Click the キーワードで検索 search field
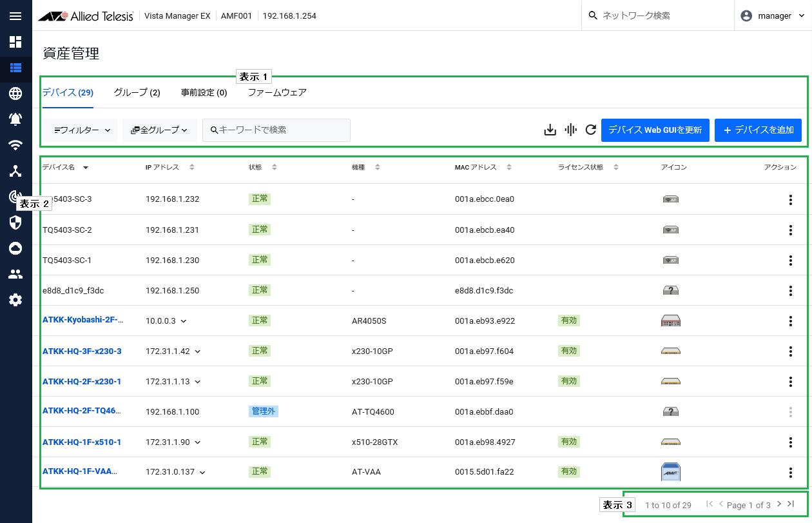The width and height of the screenshot is (812, 523). pos(276,130)
